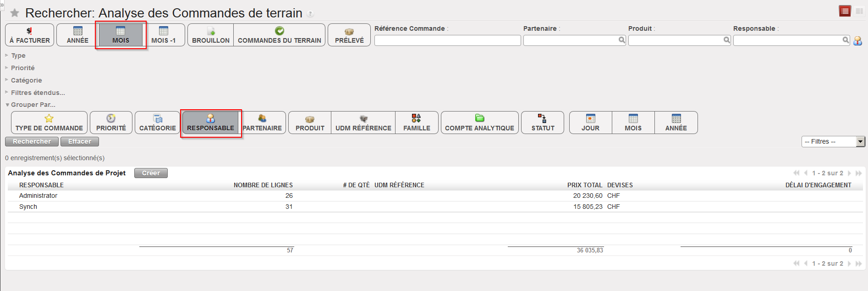Expand the Priorité filter section

click(x=20, y=68)
